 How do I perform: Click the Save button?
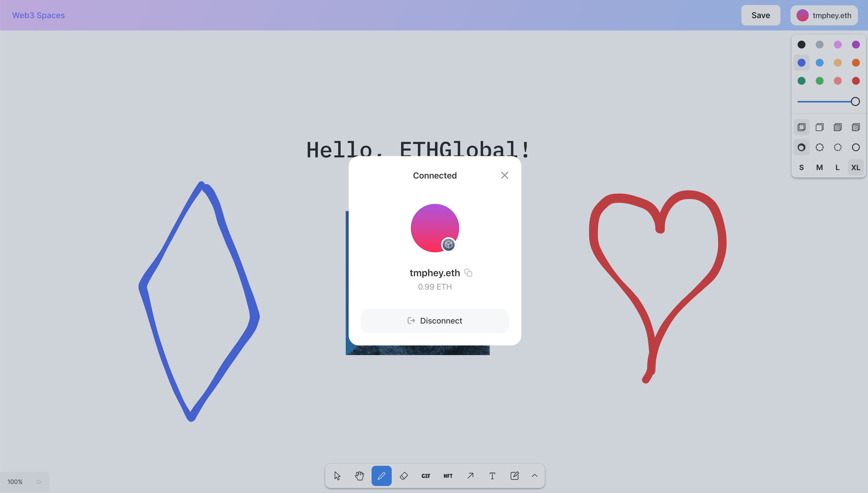point(761,15)
